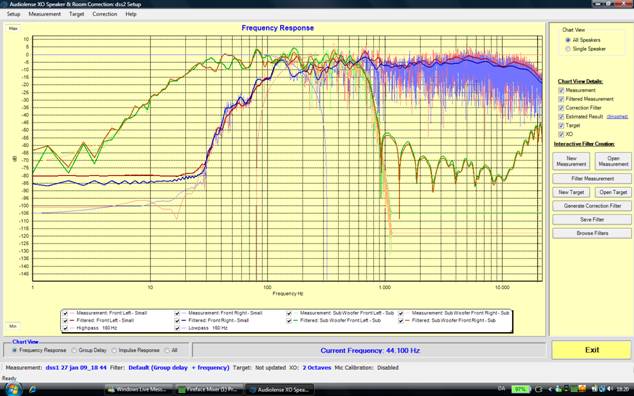This screenshot has height=396, width=634.
Task: Click the Min button below the dB axis
Action: tap(13, 326)
